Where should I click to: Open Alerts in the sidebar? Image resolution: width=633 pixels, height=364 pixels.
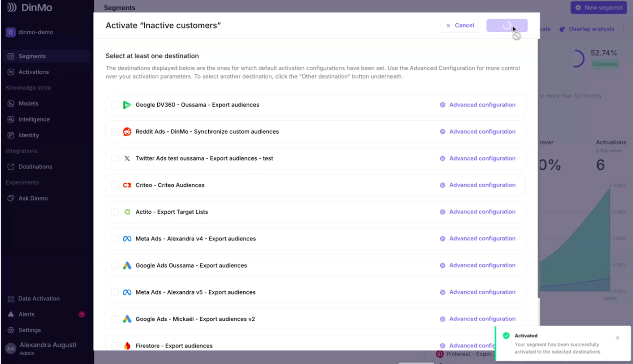click(x=46, y=314)
